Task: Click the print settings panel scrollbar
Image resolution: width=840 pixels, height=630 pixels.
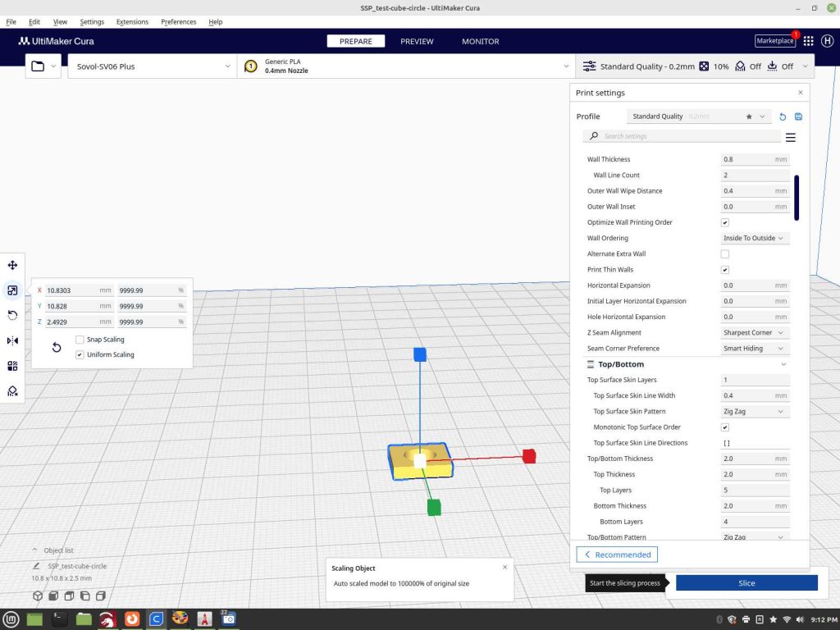Action: coord(797,197)
